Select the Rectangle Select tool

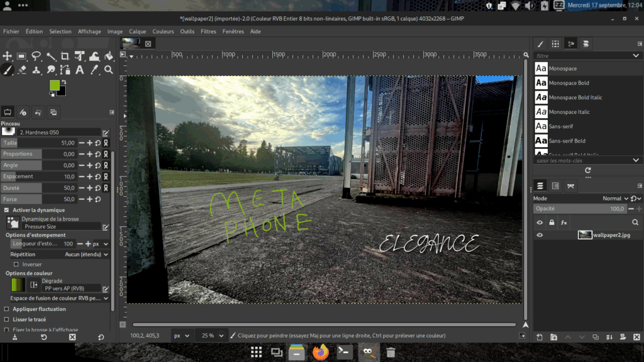pos(22,56)
